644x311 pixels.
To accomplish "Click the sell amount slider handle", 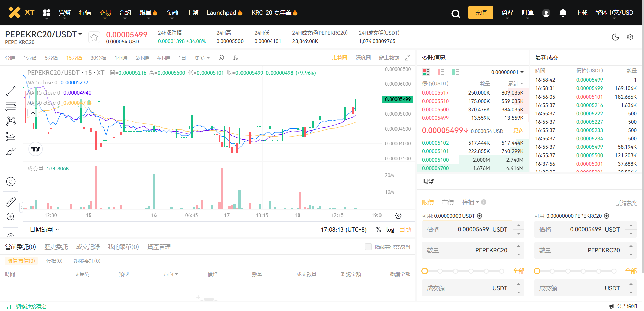I will pyautogui.click(x=537, y=271).
